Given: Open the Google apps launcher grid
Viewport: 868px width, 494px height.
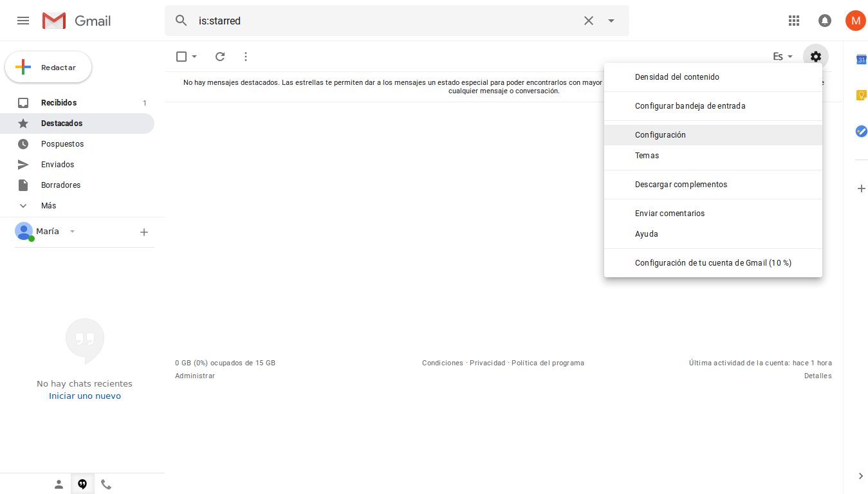Looking at the screenshot, I should point(793,20).
